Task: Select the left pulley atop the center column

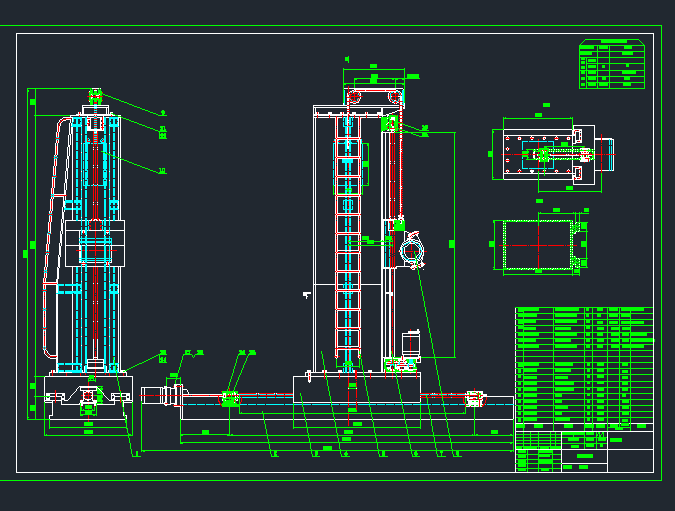Action: click(x=353, y=96)
